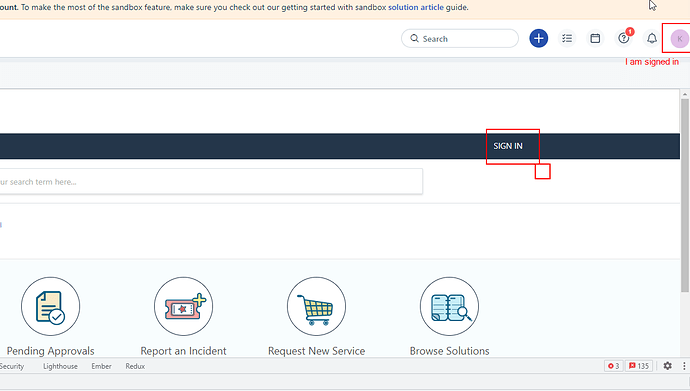Click the blue plus create-new button
Viewport: 690px width, 391px height.
click(x=539, y=39)
